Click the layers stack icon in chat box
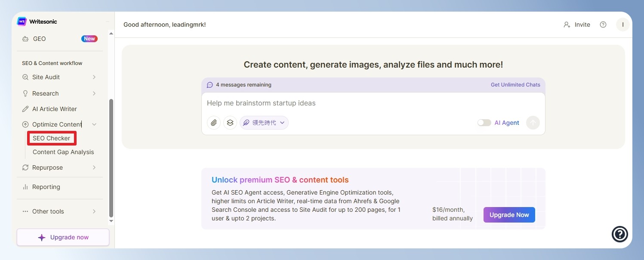Image resolution: width=644 pixels, height=260 pixels. (x=230, y=123)
